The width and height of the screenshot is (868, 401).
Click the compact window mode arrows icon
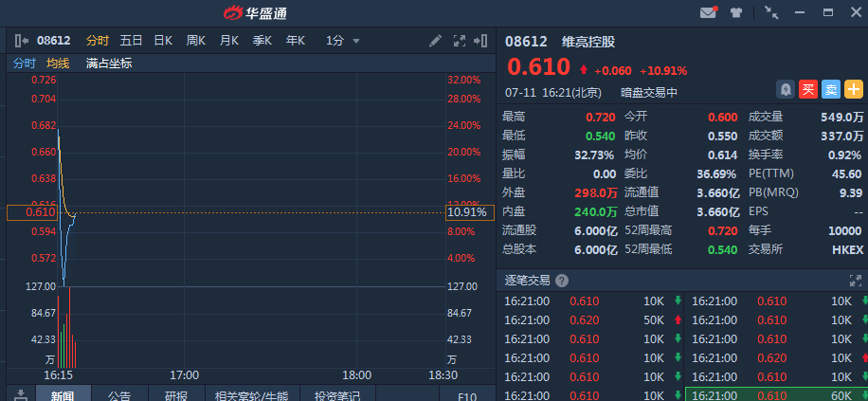coord(771,12)
